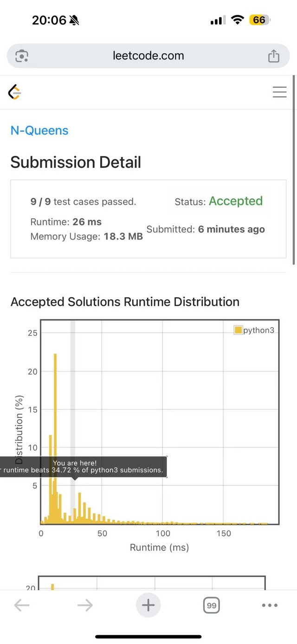Tap the leetcode.com address field
The width and height of the screenshot is (297, 644).
pyautogui.click(x=148, y=56)
